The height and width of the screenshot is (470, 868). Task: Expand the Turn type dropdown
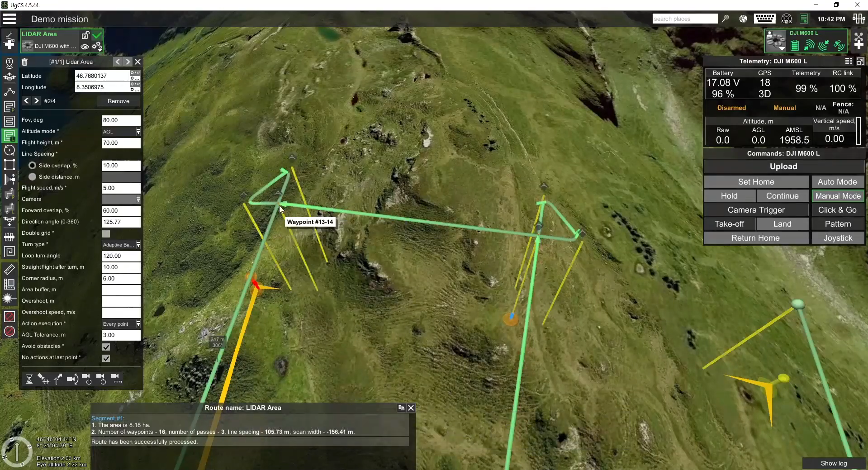coord(121,245)
